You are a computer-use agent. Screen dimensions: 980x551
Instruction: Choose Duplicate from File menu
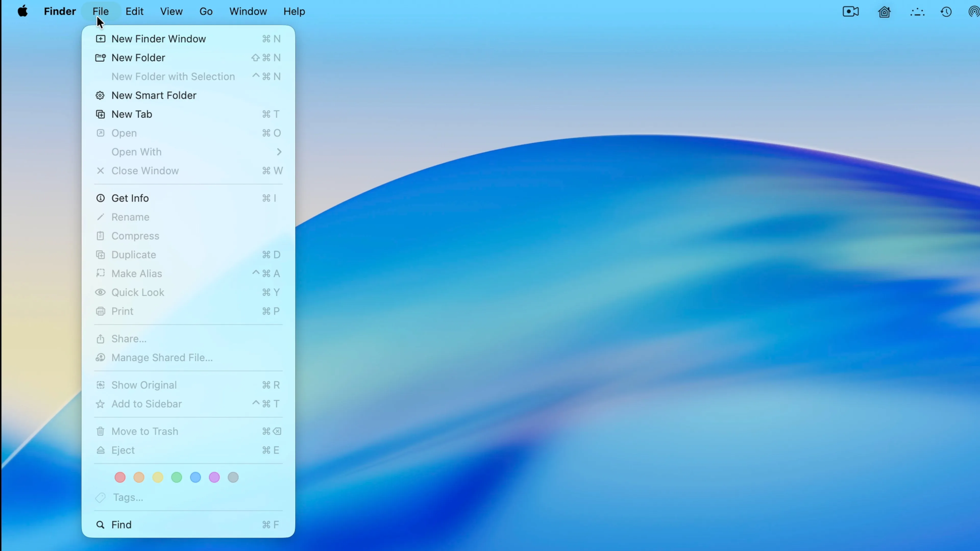pos(188,255)
